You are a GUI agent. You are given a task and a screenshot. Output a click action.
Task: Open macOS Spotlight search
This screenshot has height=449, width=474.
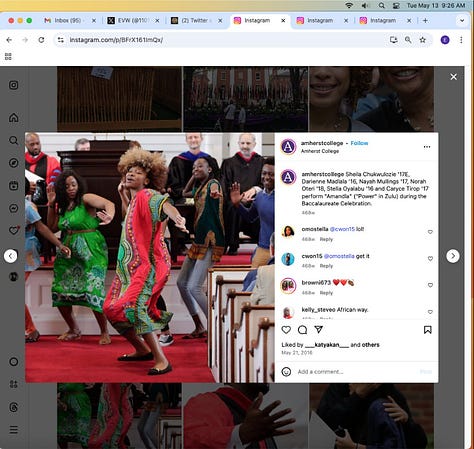click(x=382, y=6)
